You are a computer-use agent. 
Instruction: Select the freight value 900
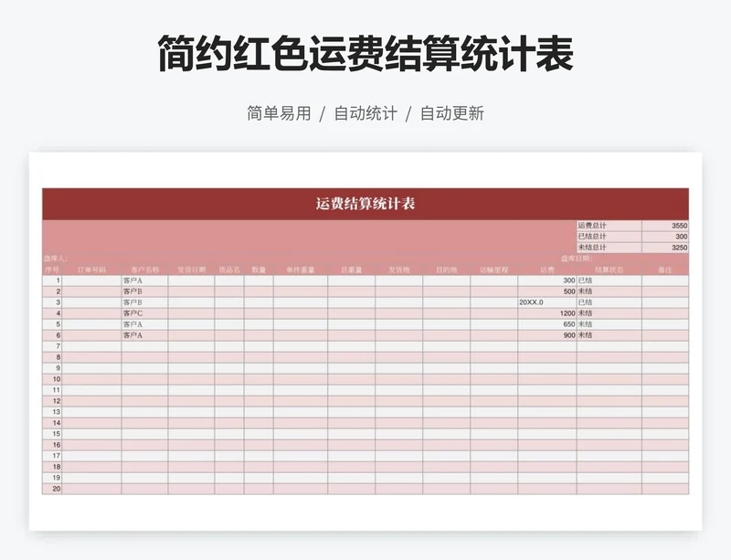tap(547, 335)
